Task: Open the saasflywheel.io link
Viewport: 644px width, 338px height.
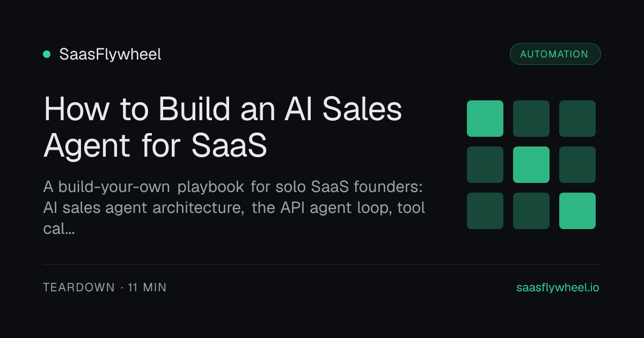Action: (558, 288)
